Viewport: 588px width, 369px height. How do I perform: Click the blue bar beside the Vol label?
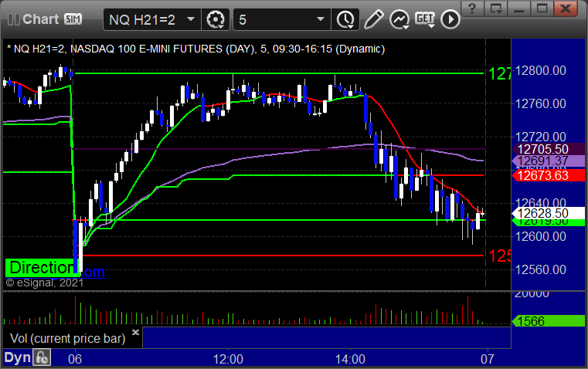pos(327,337)
